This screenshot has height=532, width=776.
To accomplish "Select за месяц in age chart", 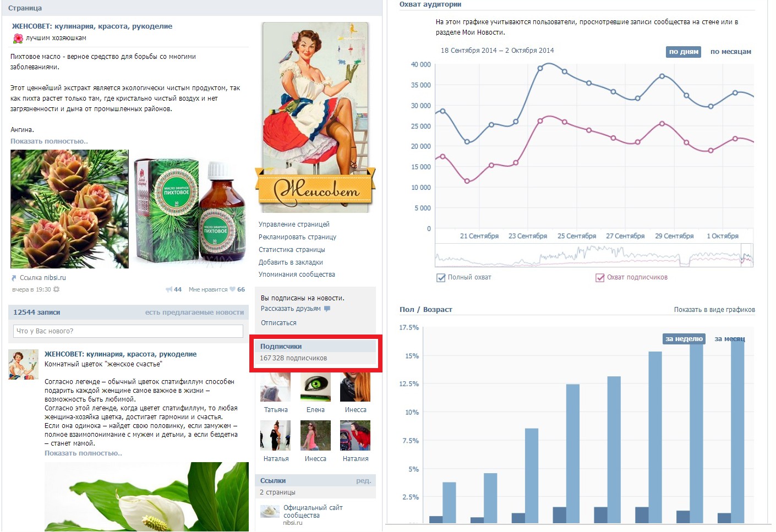I will click(730, 339).
